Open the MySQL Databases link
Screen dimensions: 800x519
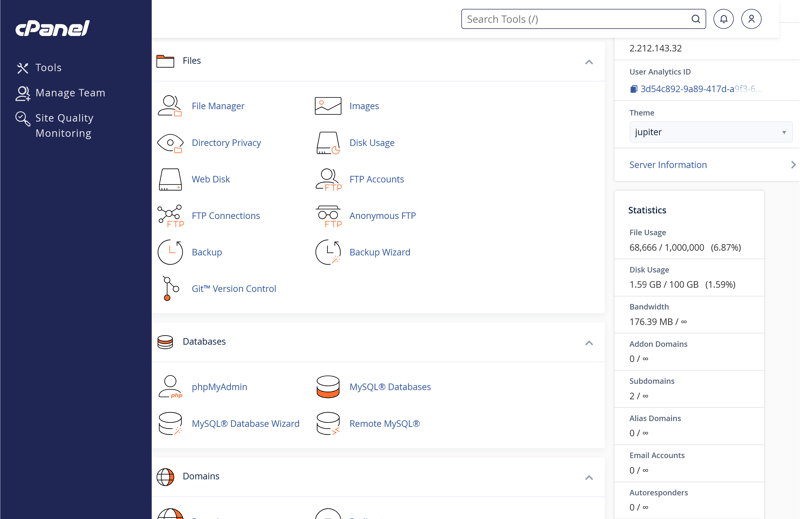390,387
